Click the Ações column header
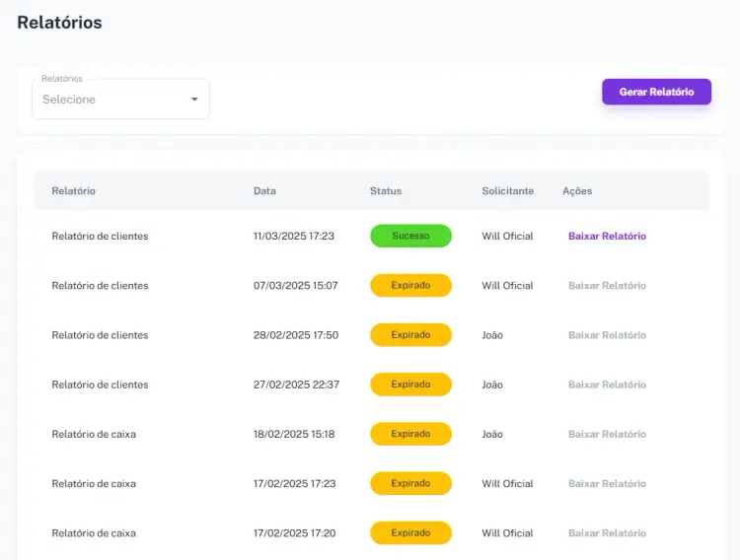Image resolution: width=740 pixels, height=560 pixels. point(577,191)
